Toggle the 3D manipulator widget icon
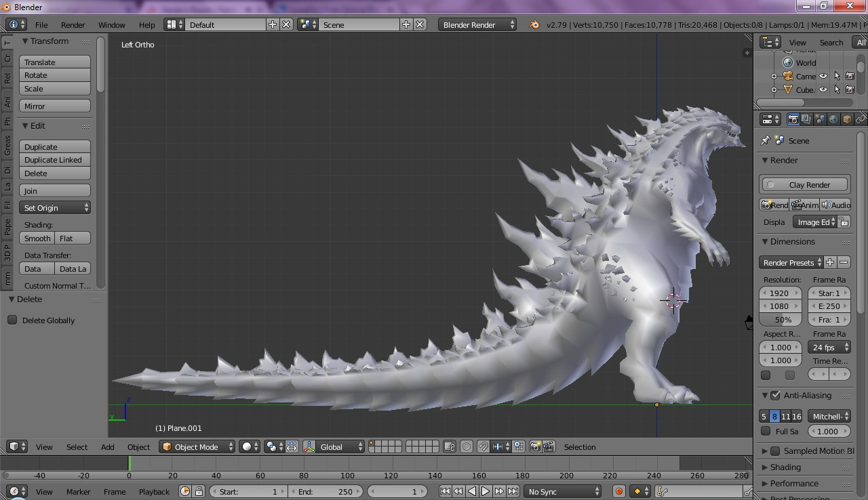This screenshot has height=500, width=868. point(309,446)
